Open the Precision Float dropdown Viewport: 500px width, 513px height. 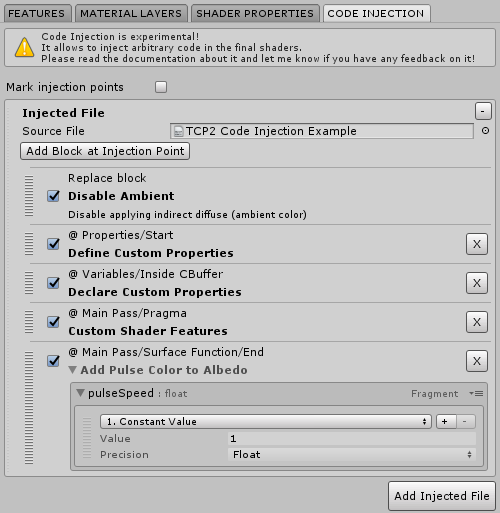(352, 454)
